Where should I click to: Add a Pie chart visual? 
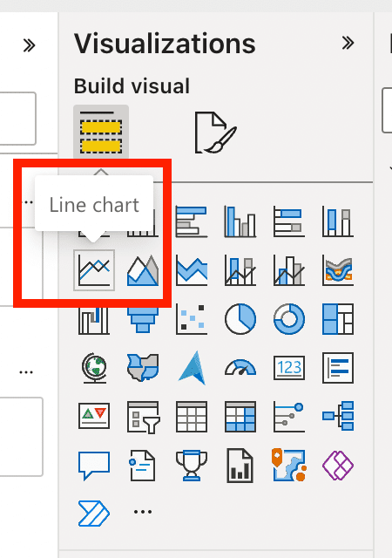(x=240, y=319)
